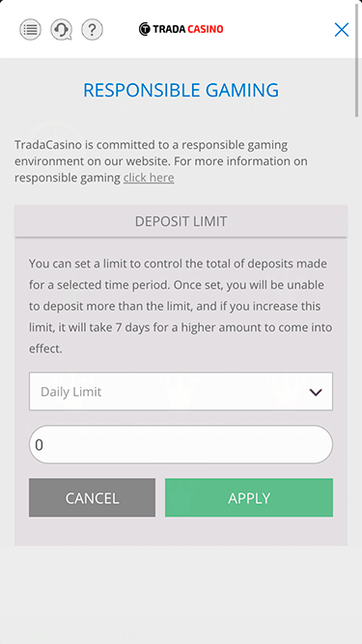Click the Responsible Gaming heading
362x644 pixels.
tap(181, 90)
